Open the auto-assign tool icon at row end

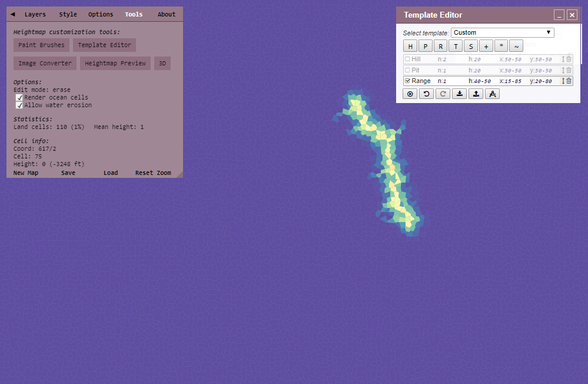(x=493, y=94)
